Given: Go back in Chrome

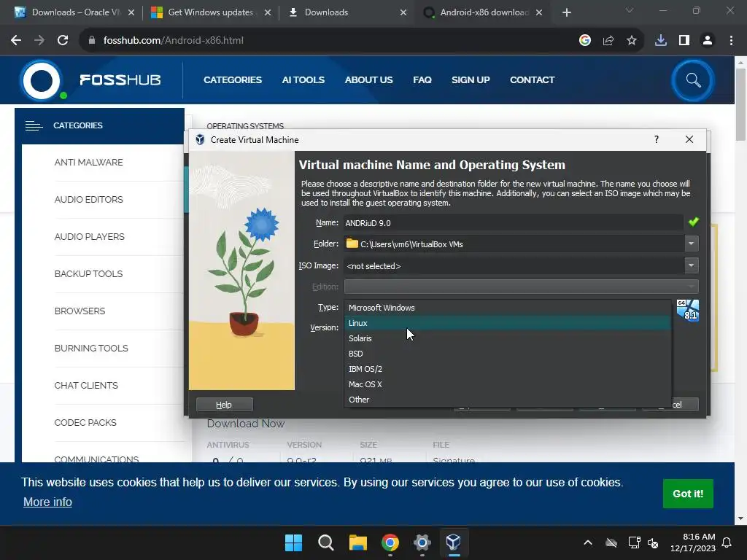Looking at the screenshot, I should point(16,41).
